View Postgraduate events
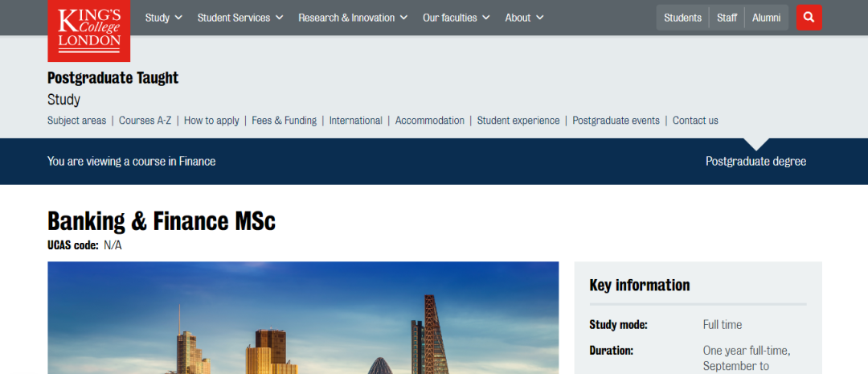The height and width of the screenshot is (374, 868). click(x=616, y=121)
